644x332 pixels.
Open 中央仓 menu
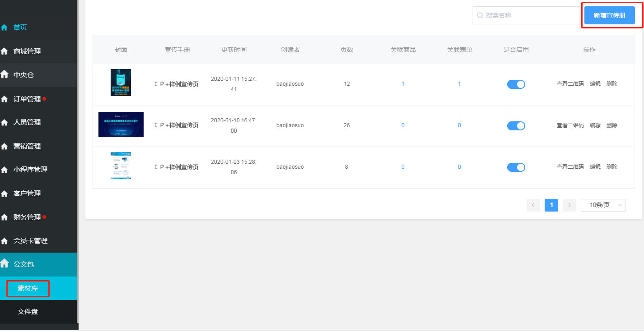tap(38, 75)
